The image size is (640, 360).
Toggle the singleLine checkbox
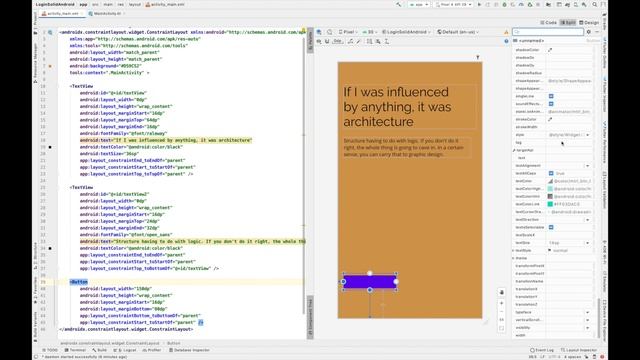click(x=551, y=96)
